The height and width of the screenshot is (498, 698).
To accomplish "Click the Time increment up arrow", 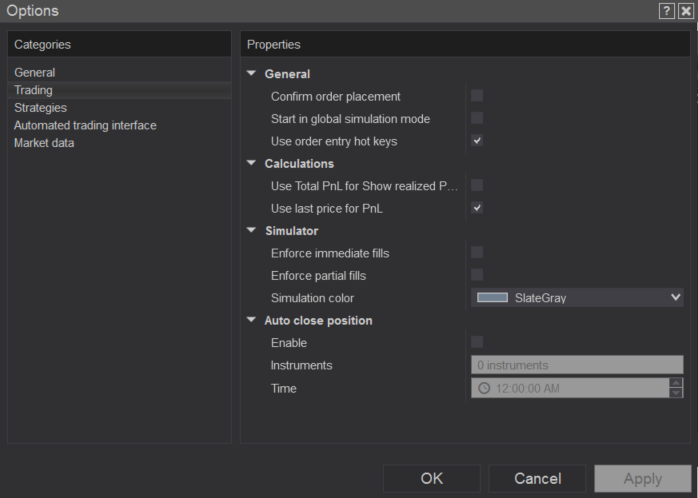I will (676, 383).
